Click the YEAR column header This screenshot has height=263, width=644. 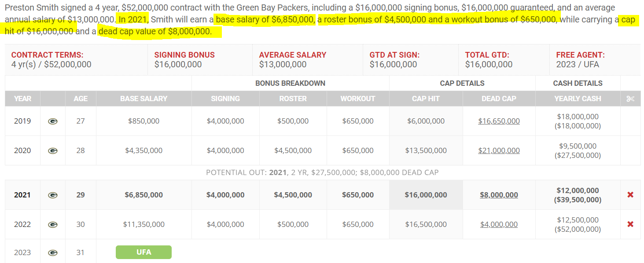coord(22,99)
